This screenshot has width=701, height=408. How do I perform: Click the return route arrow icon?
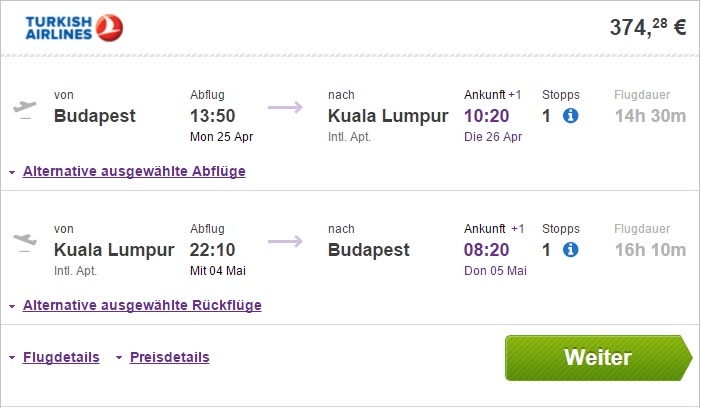(285, 241)
